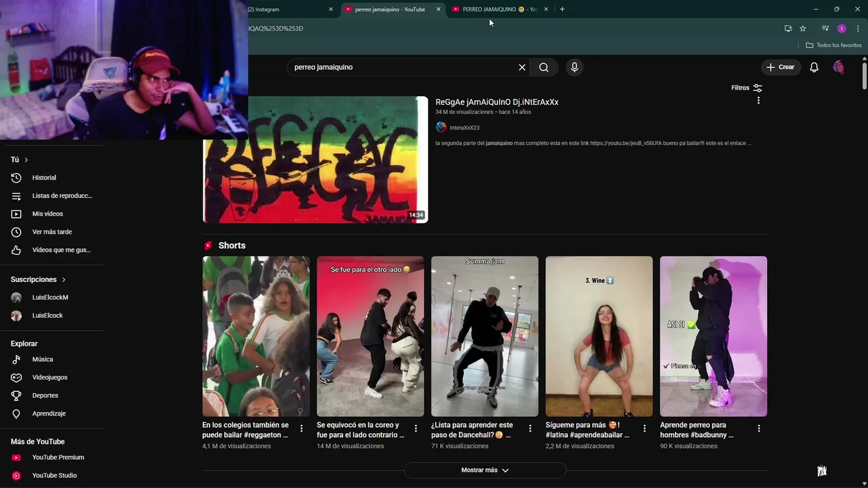Expand the Tú section
The width and height of the screenshot is (868, 488).
click(20, 160)
